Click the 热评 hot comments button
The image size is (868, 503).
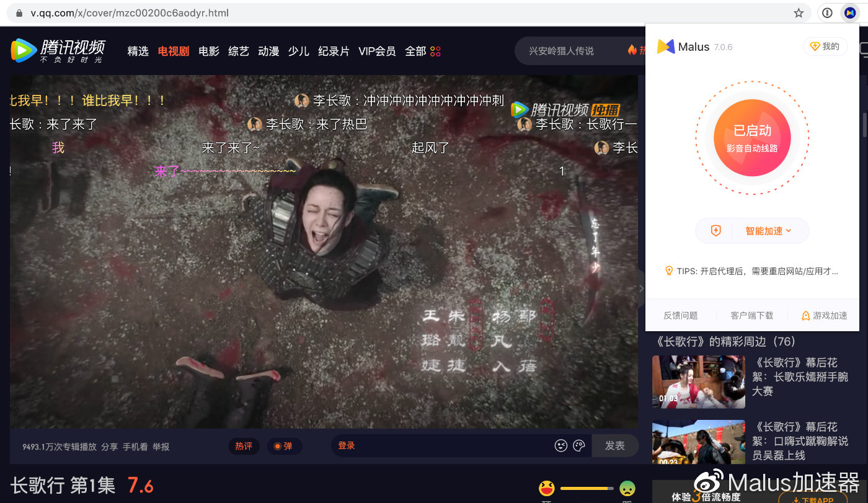(244, 446)
